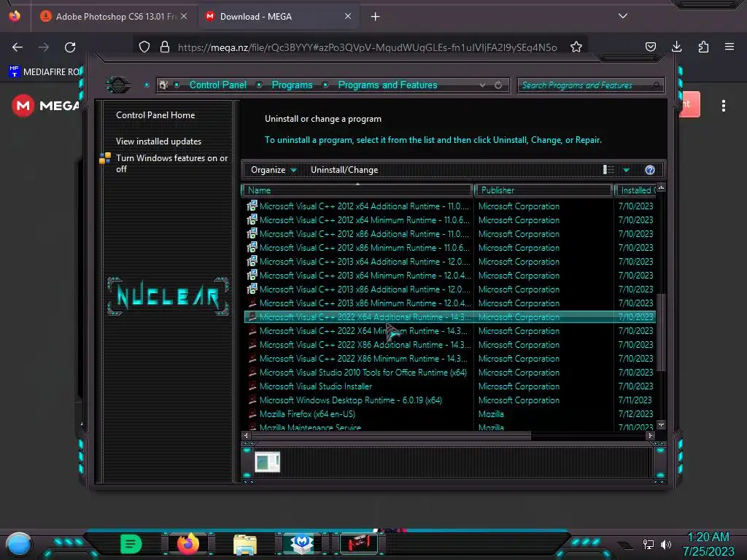Image resolution: width=747 pixels, height=560 pixels.
Task: Close the Adobe Photoshop CS6 tab
Action: point(184,16)
